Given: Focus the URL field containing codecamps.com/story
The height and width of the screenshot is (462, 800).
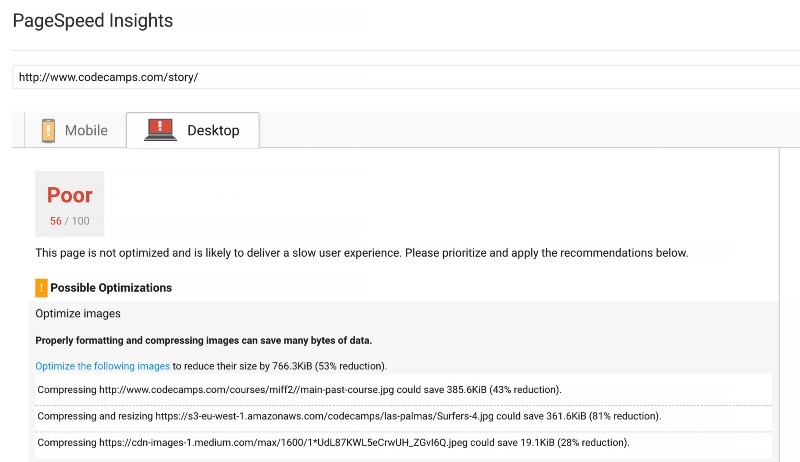Looking at the screenshot, I should click(x=400, y=77).
